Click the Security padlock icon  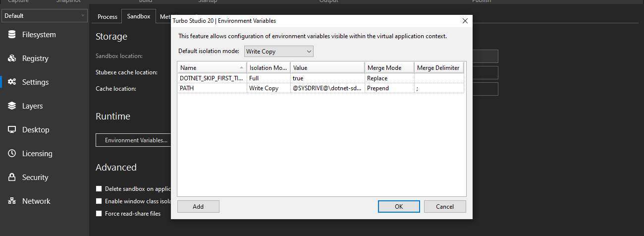pyautogui.click(x=12, y=177)
